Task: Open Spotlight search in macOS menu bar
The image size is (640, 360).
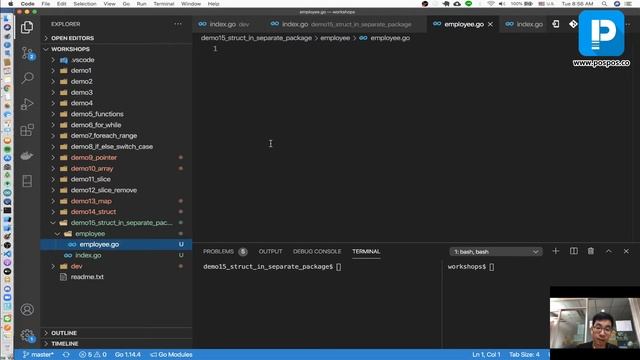Action: tap(604, 4)
